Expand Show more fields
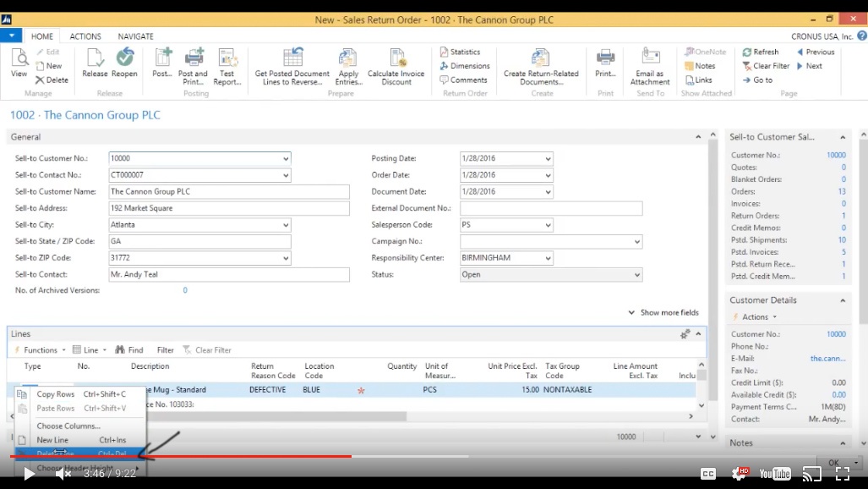 point(663,313)
